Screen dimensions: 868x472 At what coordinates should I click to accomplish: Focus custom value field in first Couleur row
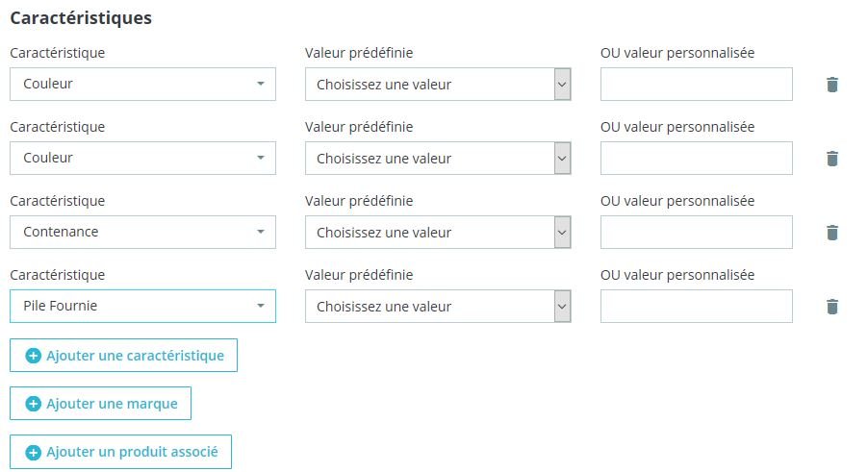tap(696, 85)
